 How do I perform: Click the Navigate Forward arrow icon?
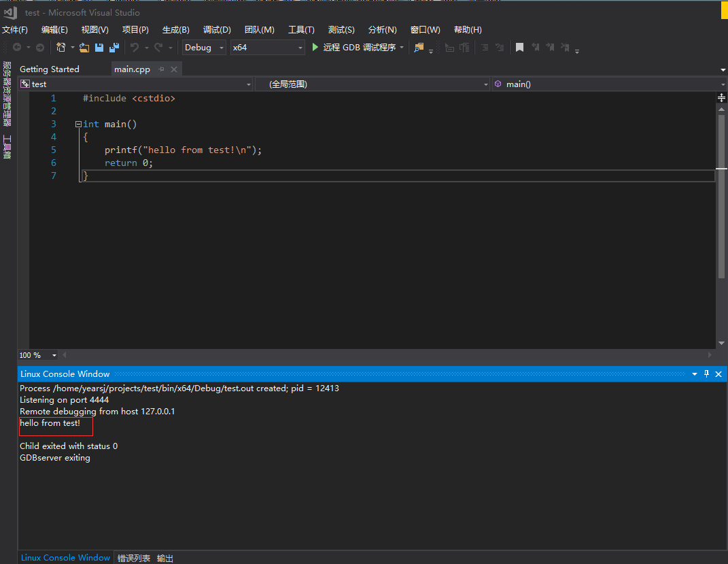(40, 48)
